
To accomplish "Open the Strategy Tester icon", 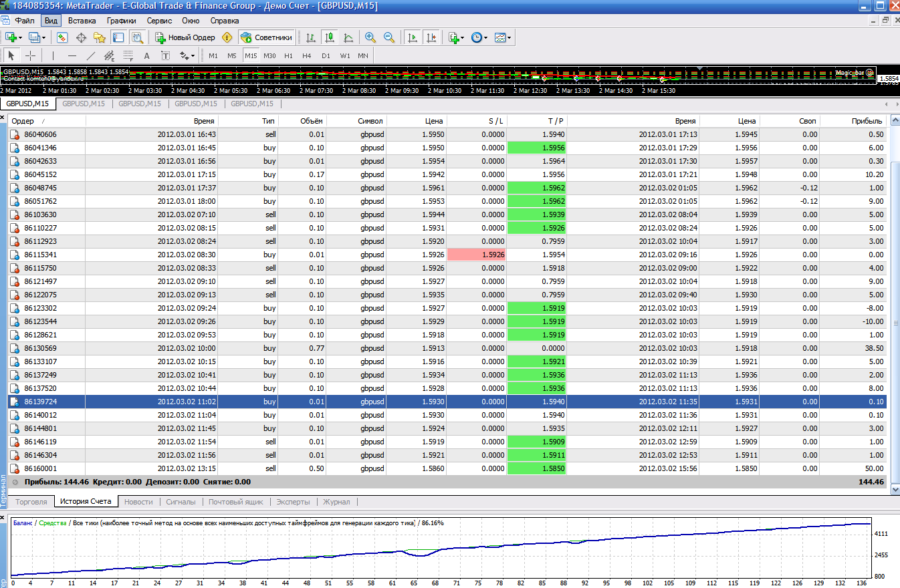I will click(137, 37).
